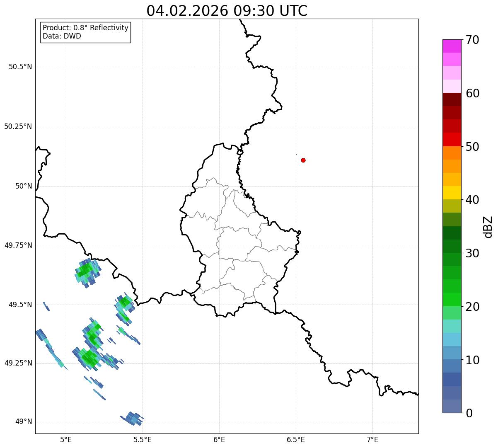Click the latitude label '50.25°N'
This screenshot has width=498, height=448.
[18, 126]
